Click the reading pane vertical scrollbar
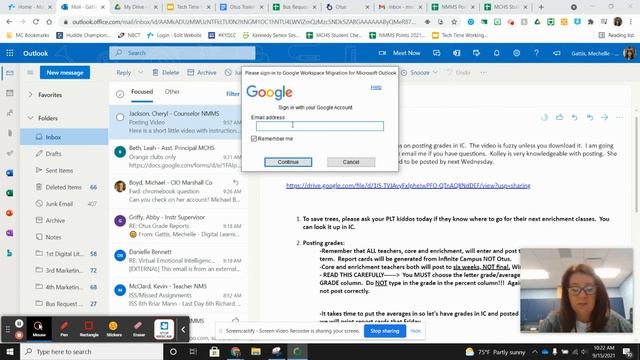This screenshot has height=360, width=640. point(636,163)
